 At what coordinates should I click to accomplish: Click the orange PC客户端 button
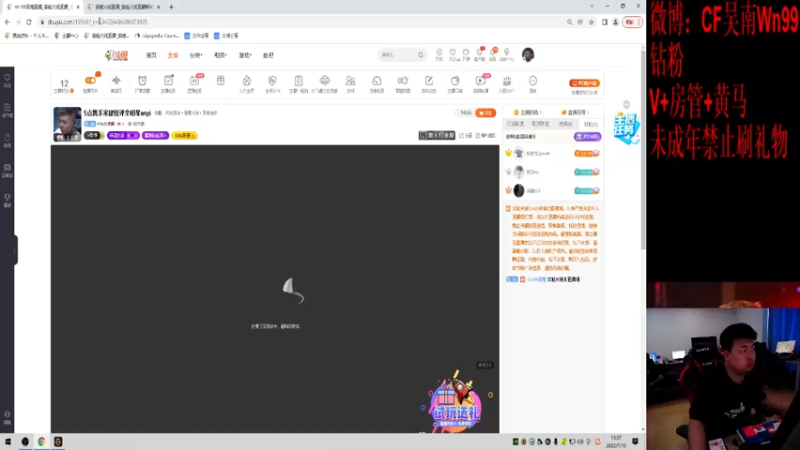tap(584, 83)
